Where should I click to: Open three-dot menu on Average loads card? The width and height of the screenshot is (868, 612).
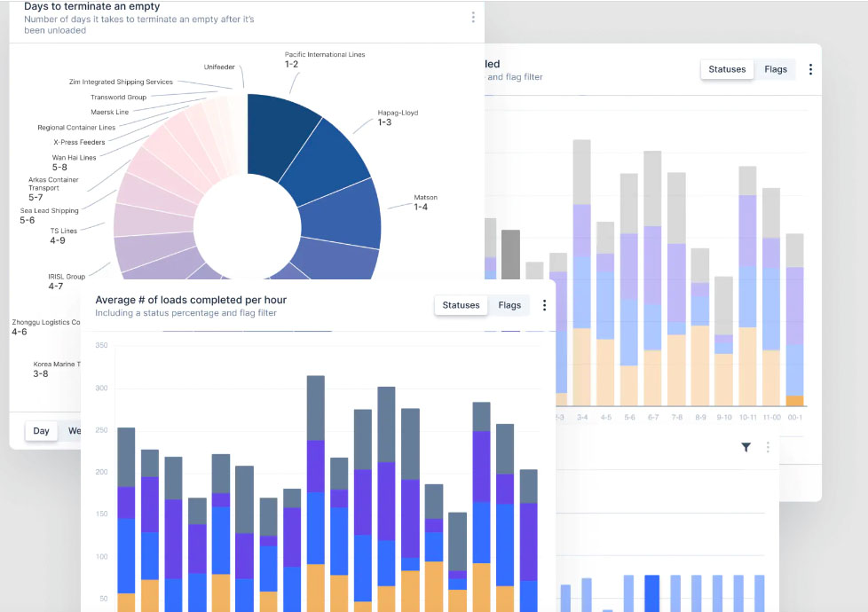pos(544,305)
